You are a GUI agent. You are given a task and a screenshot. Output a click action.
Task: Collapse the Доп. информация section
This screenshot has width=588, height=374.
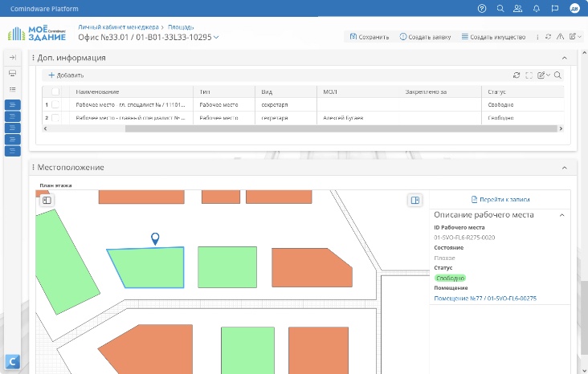pyautogui.click(x=564, y=58)
